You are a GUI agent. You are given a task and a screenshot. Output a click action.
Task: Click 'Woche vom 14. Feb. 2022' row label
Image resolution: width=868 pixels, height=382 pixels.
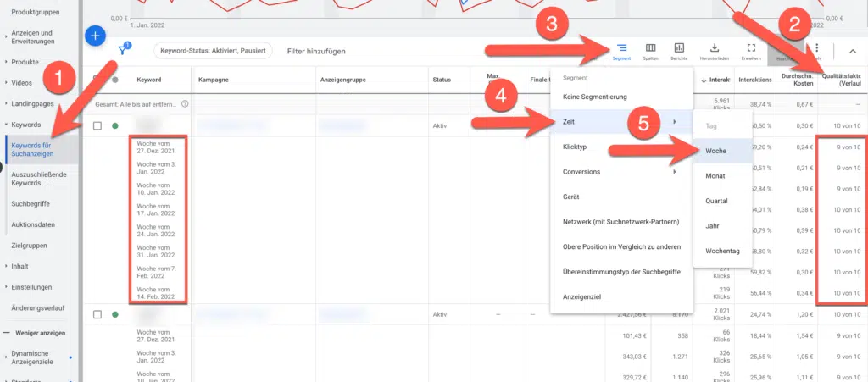156,293
